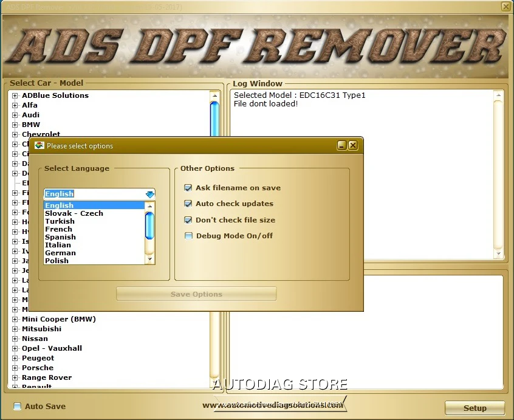Click Log Window scroll down arrow
The width and height of the screenshot is (514, 420).
pos(499,253)
